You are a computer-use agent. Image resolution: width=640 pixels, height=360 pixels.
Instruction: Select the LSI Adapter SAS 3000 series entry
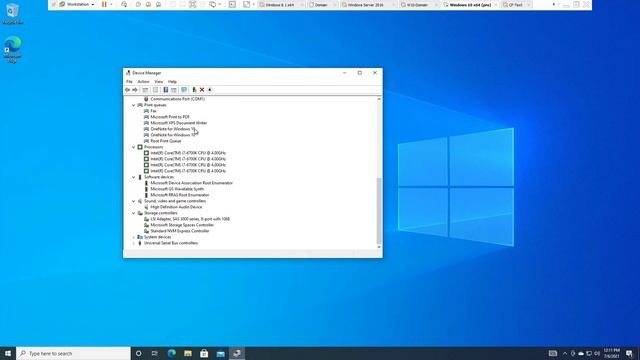point(190,219)
